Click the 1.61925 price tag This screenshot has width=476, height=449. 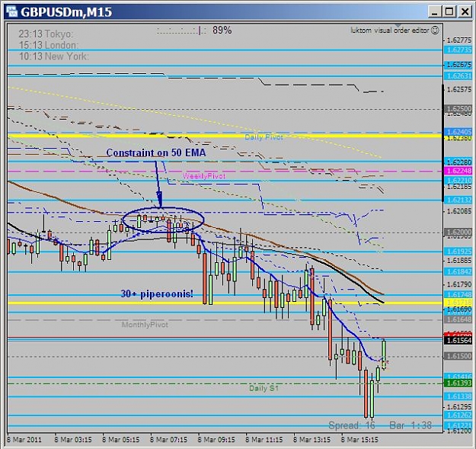[458, 252]
